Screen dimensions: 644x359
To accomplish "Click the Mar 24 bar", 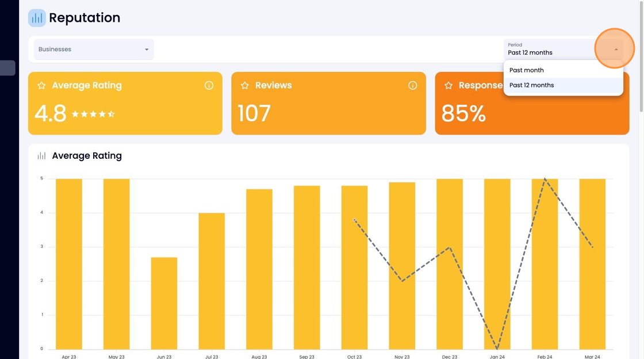I will click(x=592, y=263).
